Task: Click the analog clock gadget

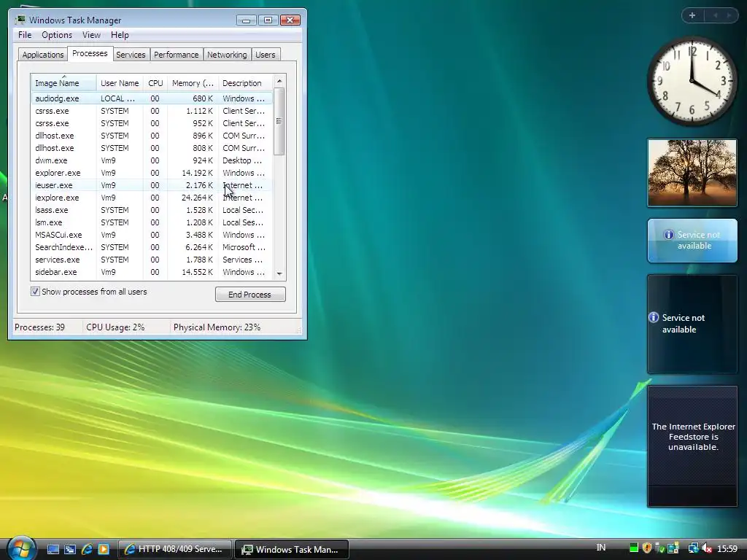Action: click(692, 82)
